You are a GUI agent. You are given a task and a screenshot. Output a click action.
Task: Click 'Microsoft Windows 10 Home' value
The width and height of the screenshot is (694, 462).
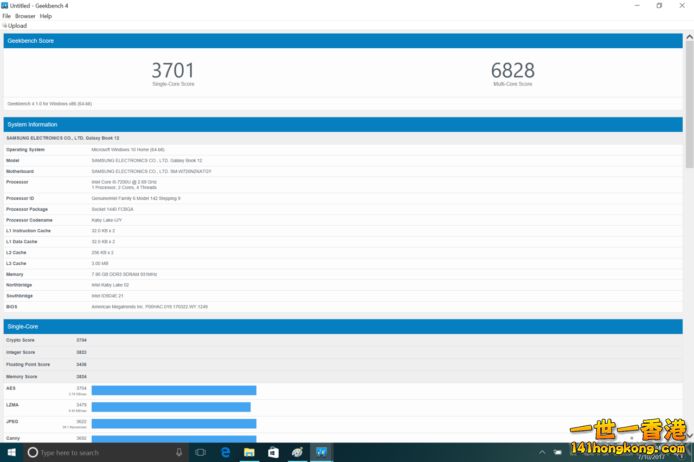pyautogui.click(x=128, y=150)
